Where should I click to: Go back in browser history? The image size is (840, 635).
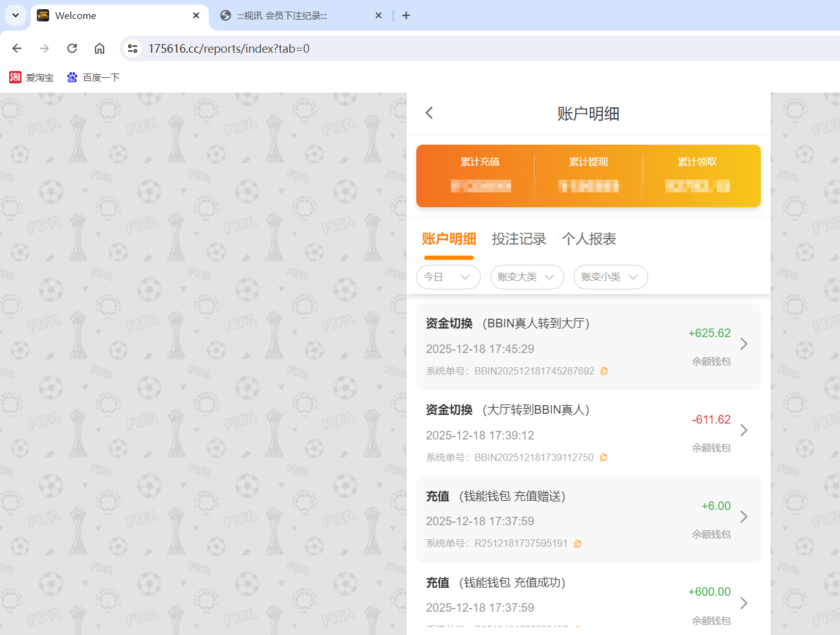[x=17, y=48]
